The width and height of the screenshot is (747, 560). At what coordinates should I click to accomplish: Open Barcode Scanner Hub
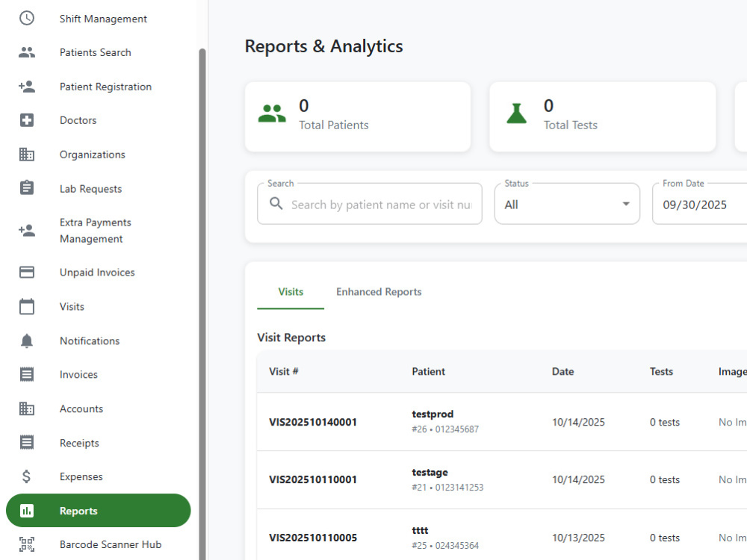tap(111, 544)
